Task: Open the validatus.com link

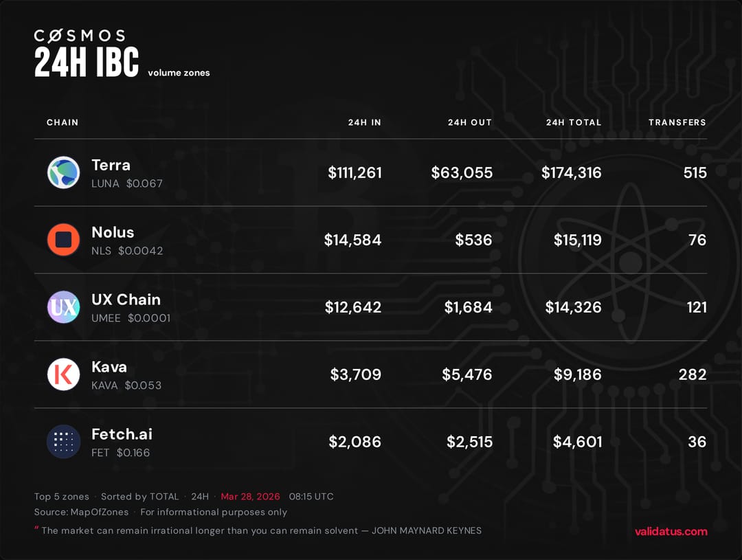Action: point(671,531)
